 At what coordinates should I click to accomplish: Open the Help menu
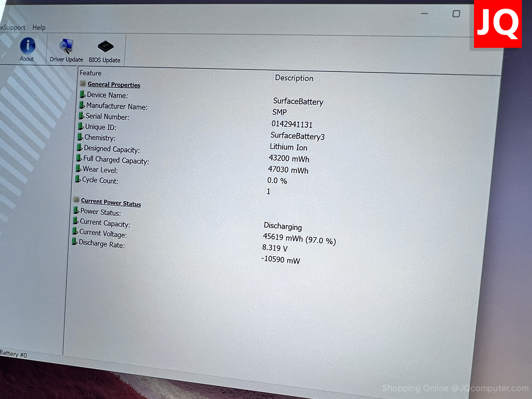point(39,27)
